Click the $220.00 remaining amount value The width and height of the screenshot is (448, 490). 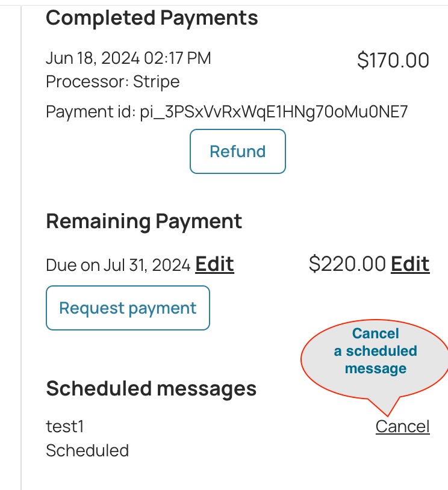(347, 264)
